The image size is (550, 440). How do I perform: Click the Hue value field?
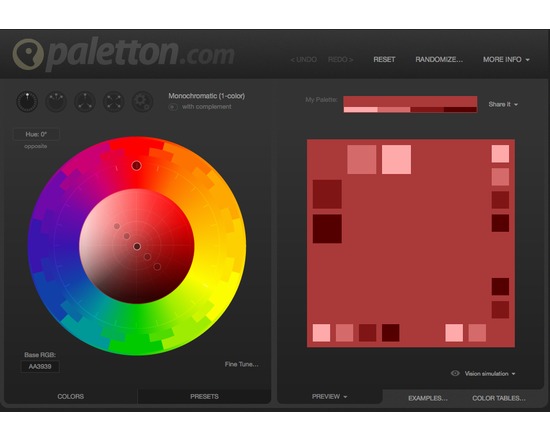[36, 134]
